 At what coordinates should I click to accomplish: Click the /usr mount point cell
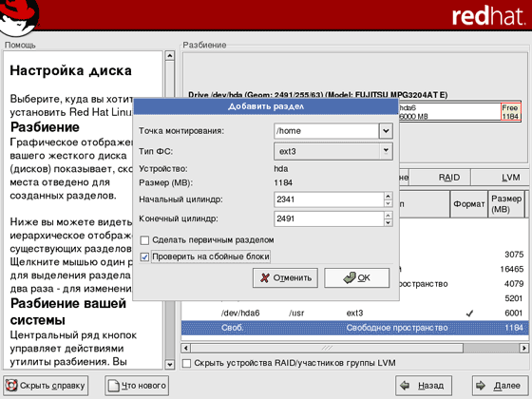[296, 313]
